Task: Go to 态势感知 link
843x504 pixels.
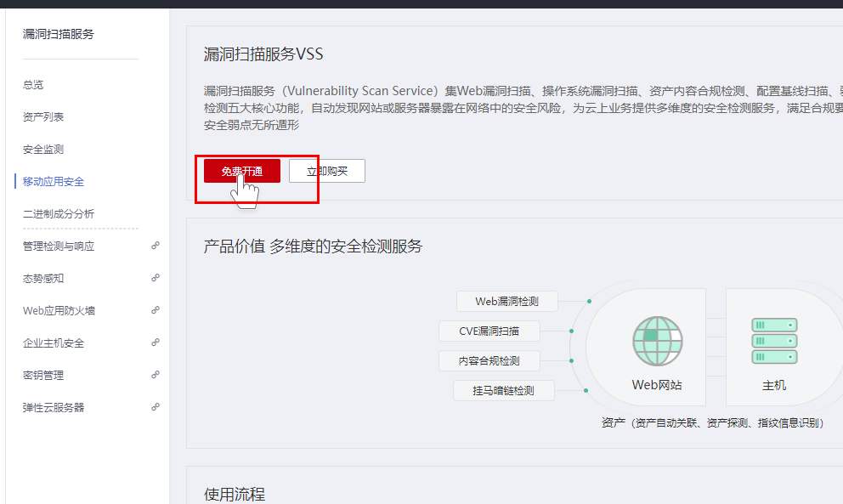Action: pos(43,278)
